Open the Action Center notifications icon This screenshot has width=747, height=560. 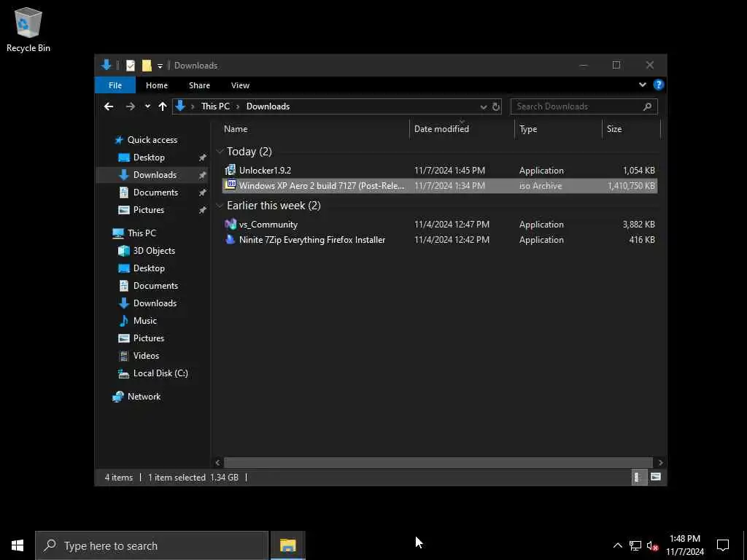(x=723, y=545)
